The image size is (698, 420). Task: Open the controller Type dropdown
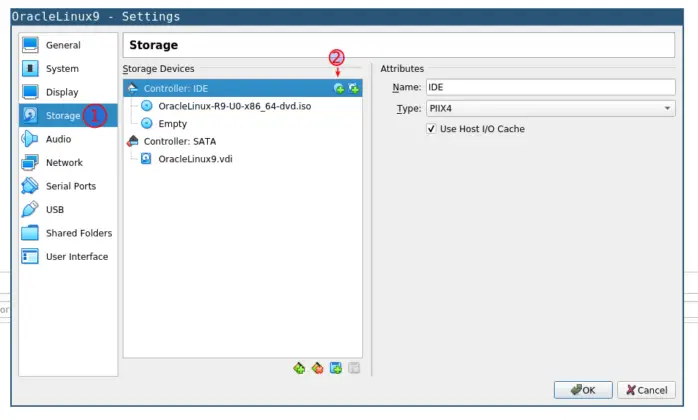point(550,108)
